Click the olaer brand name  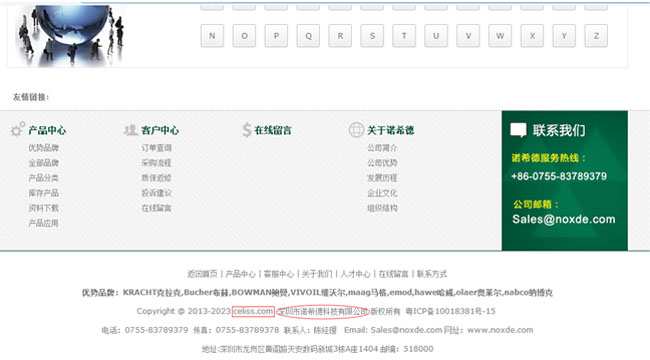(466, 292)
